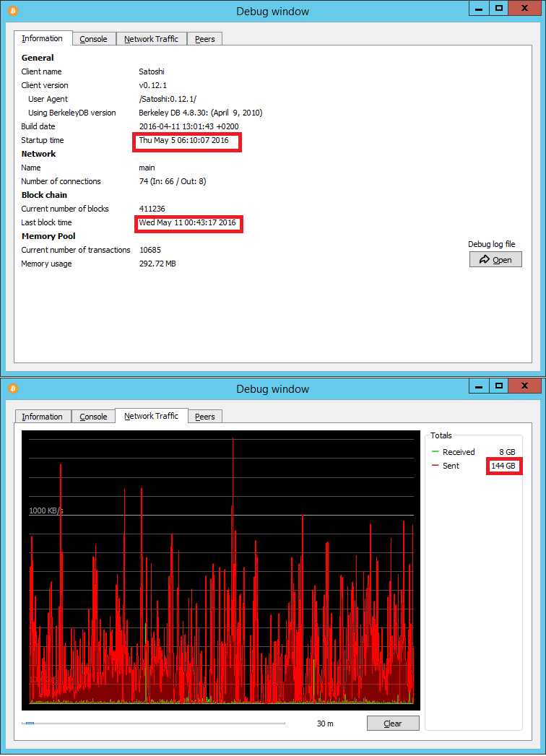The height and width of the screenshot is (756, 546).
Task: Click the General heading
Action: (x=38, y=58)
